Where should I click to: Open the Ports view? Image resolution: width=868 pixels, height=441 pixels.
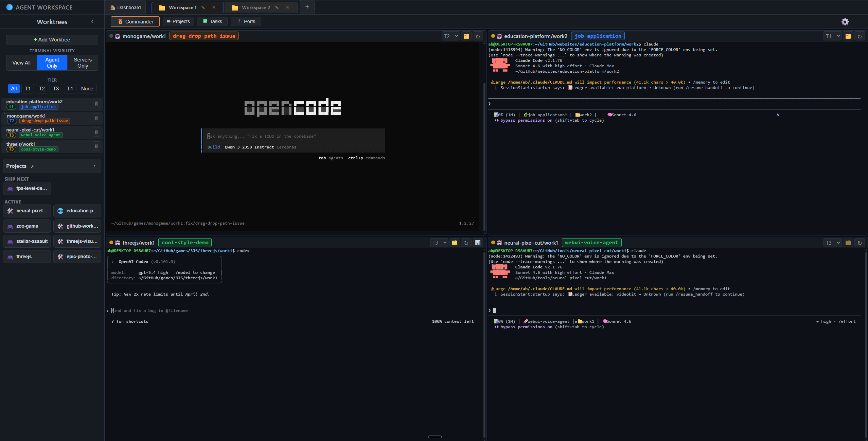(x=246, y=21)
